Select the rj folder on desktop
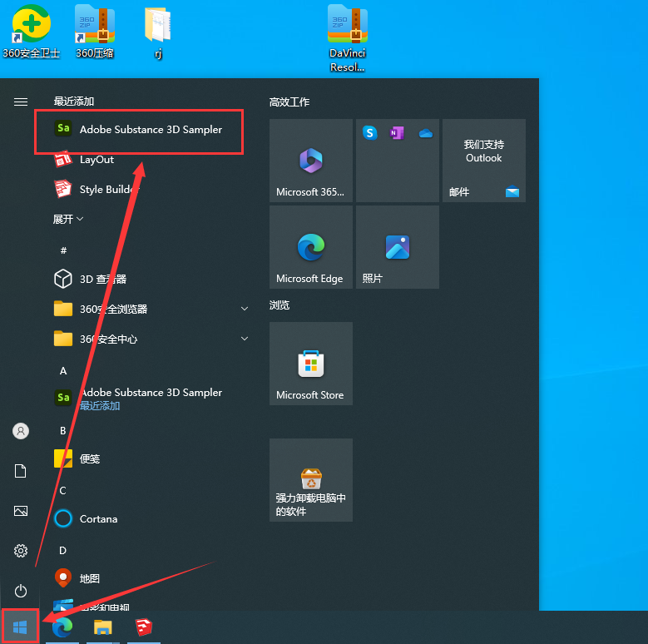Screen dimensions: 648x644 pyautogui.click(x=158, y=33)
